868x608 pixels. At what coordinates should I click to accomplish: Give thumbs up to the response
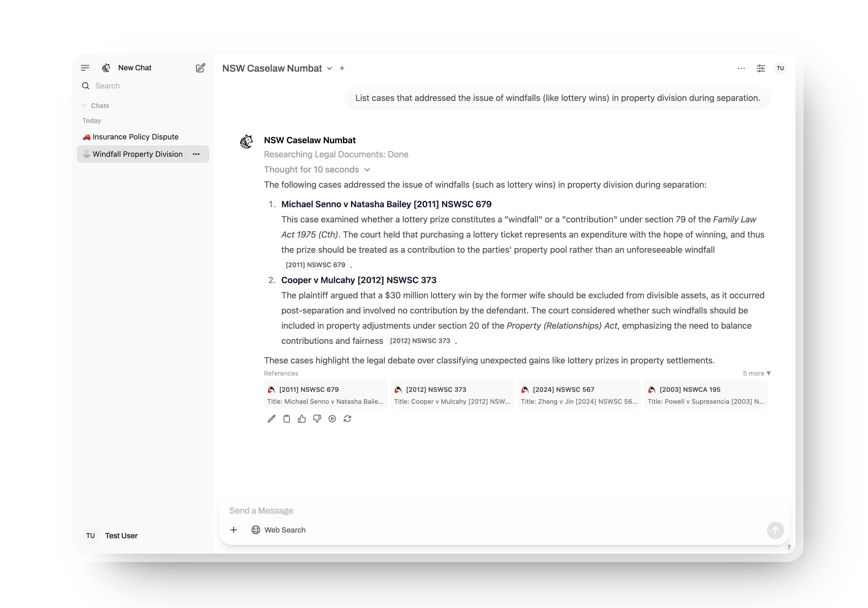point(302,418)
